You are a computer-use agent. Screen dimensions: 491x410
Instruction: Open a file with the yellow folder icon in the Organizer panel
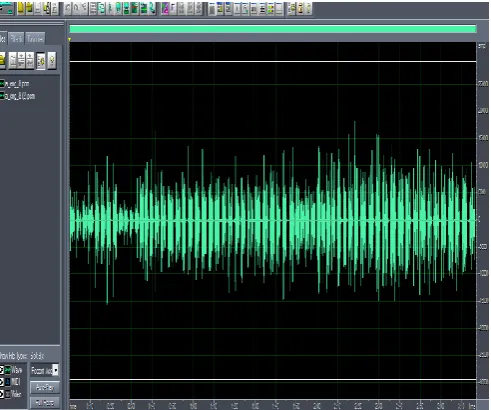(2, 60)
